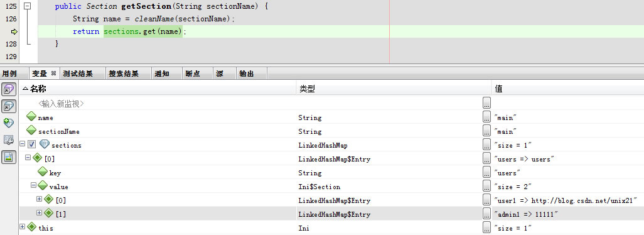Click the this variable diamond icon
The width and height of the screenshot is (644, 235).
pyautogui.click(x=31, y=227)
